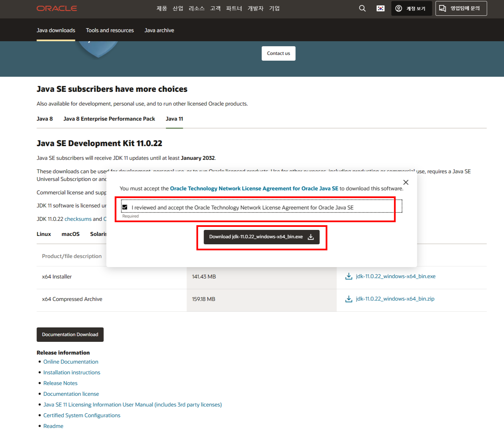Select the Java downloads tab
This screenshot has height=437, width=504.
click(56, 30)
